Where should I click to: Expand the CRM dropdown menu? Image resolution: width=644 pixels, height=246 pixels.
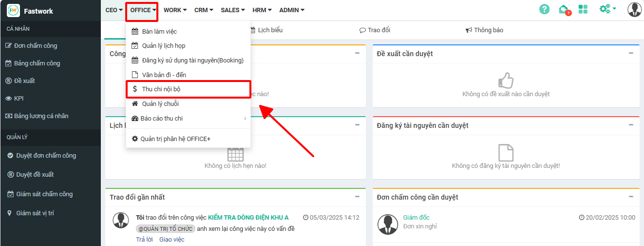(x=204, y=10)
